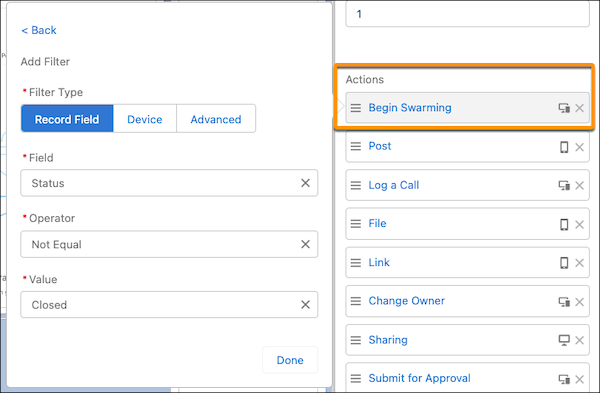The image size is (600, 393).
Task: Open the Begin Swarming action
Action: tap(410, 108)
